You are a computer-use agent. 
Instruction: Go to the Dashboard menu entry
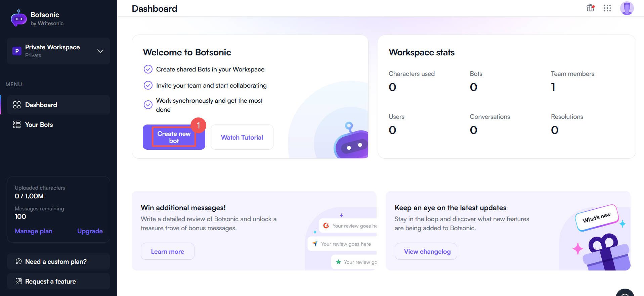point(41,105)
